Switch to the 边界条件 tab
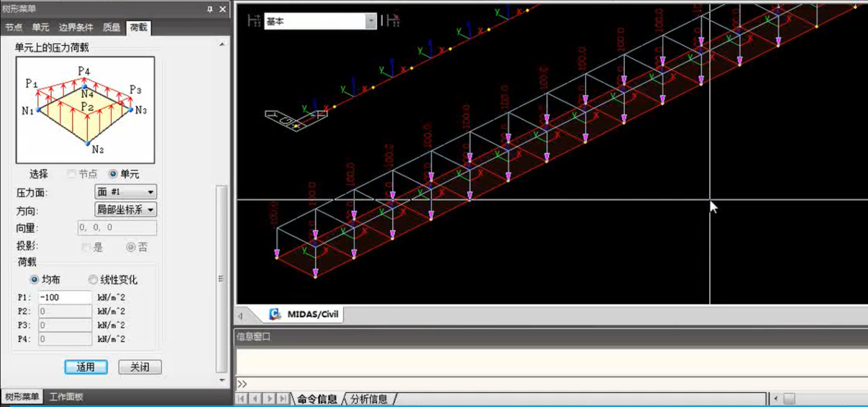 (76, 27)
